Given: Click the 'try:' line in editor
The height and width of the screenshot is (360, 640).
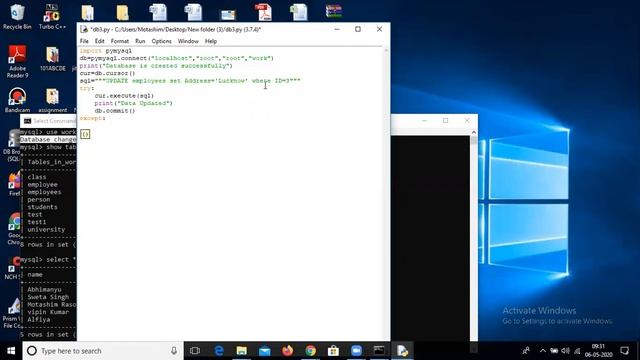Looking at the screenshot, I should click(x=87, y=88).
